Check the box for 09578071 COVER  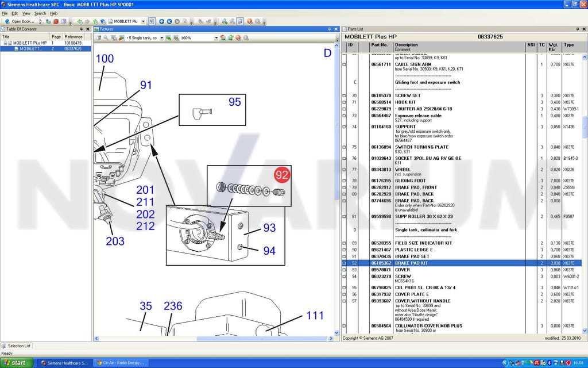[345, 270]
